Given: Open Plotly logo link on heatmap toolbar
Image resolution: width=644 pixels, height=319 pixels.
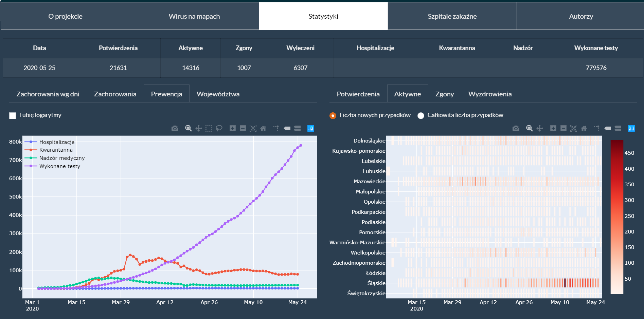Looking at the screenshot, I should coord(631,128).
